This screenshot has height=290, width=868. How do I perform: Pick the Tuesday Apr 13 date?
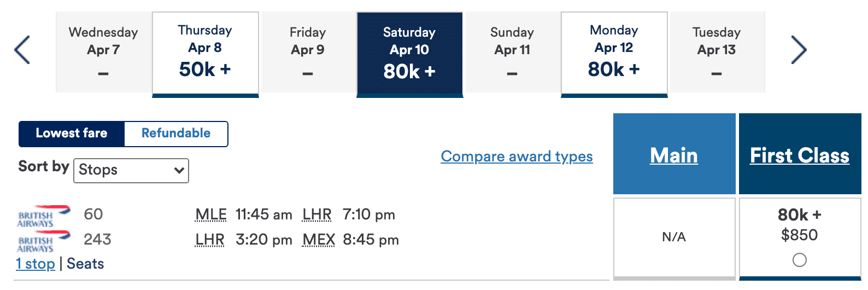(717, 52)
